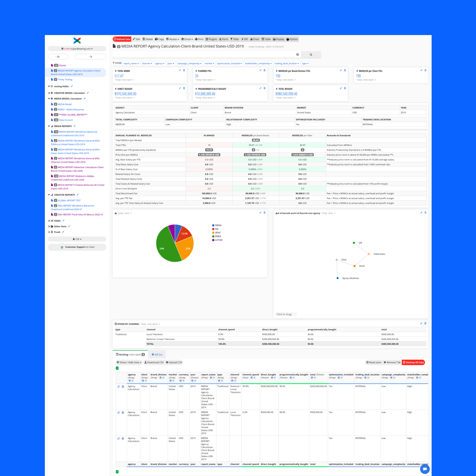Viewport: 476px width, 476px height.
Task: Click the Refresh Data button
Action: click(x=122, y=39)
